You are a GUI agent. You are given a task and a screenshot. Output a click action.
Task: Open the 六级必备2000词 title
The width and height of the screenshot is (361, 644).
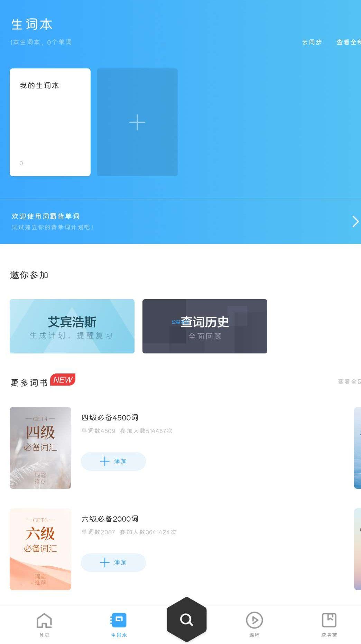pyautogui.click(x=110, y=519)
